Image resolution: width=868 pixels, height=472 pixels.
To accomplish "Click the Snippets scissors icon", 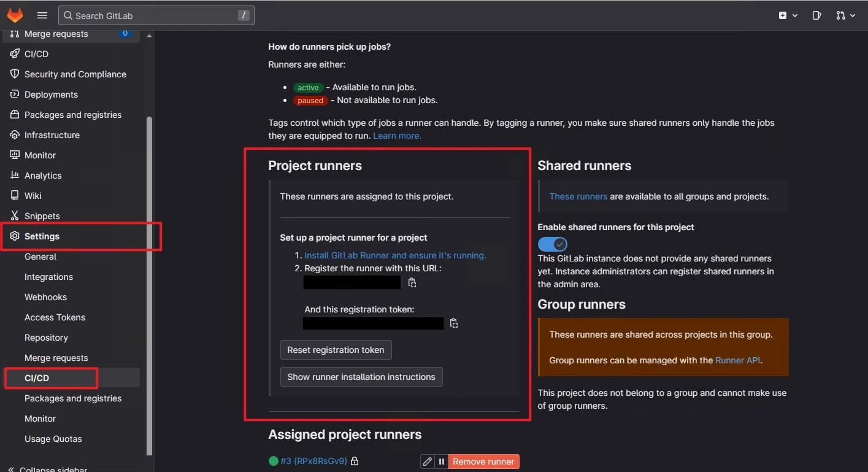I will click(x=15, y=216).
